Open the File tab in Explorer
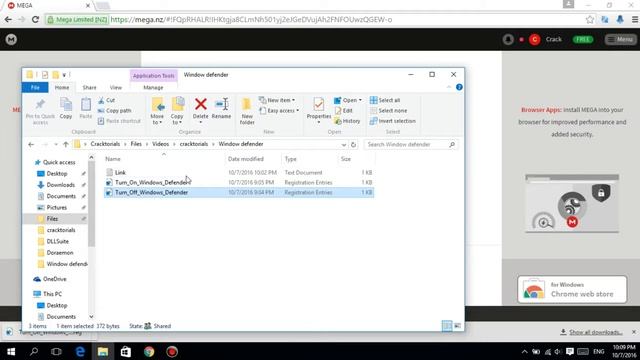The width and height of the screenshot is (640, 360). [x=35, y=87]
